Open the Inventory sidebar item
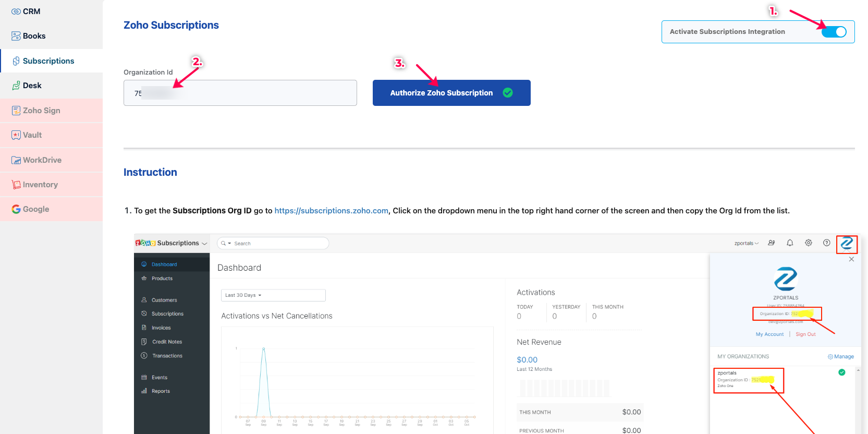Viewport: 868px width, 434px height. coord(51,185)
